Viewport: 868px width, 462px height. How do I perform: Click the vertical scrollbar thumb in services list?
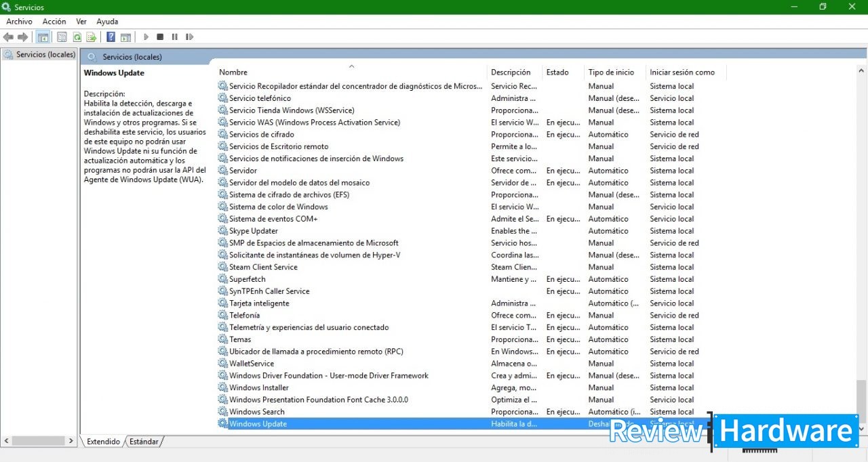point(861,402)
